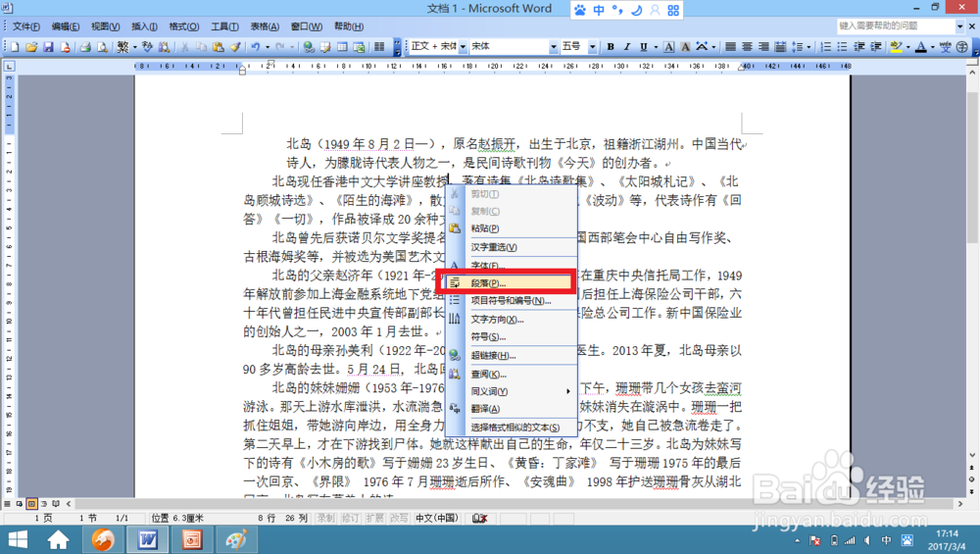Open the style dropdown 正文 + 宋体
This screenshot has height=554, width=980.
point(464,47)
